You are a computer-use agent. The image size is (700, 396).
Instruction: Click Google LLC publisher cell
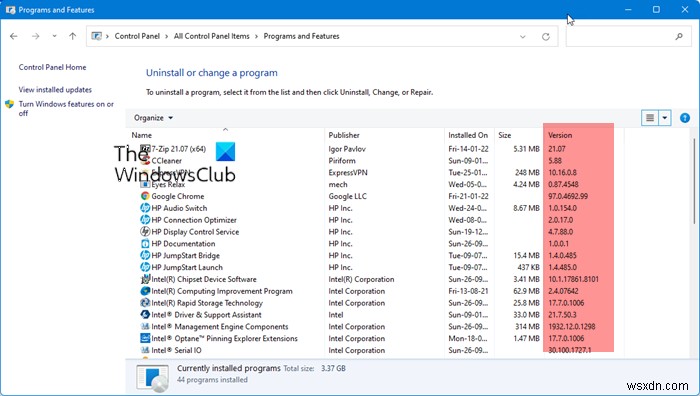click(x=347, y=196)
